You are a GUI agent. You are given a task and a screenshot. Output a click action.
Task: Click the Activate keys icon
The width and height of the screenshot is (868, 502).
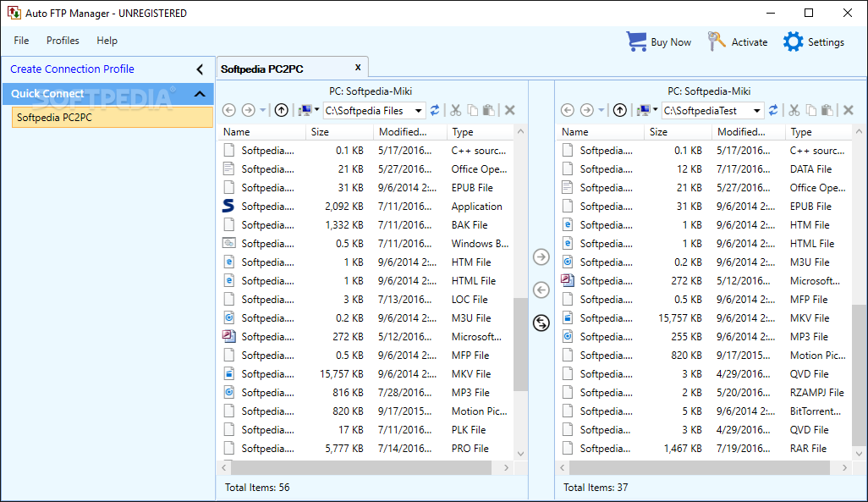716,41
